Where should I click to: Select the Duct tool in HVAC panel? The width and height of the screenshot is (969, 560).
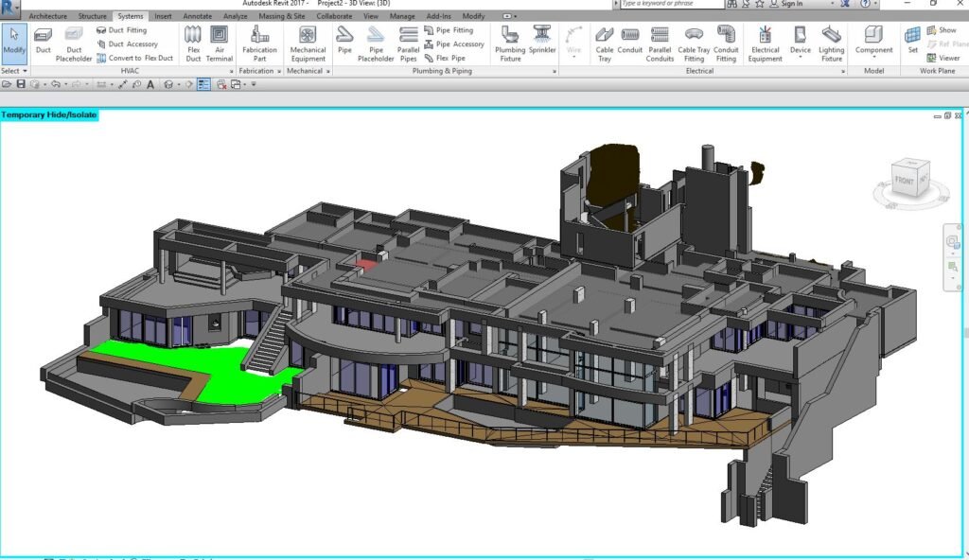tap(43, 42)
